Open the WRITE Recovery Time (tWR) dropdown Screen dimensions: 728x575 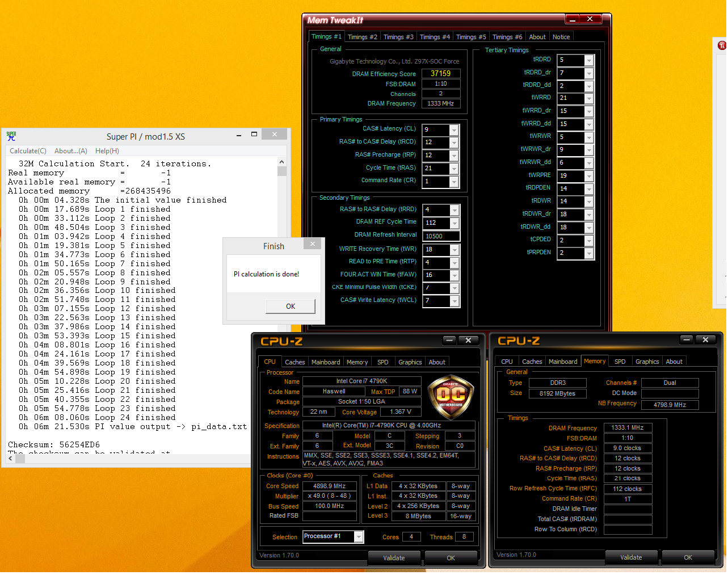tap(455, 250)
